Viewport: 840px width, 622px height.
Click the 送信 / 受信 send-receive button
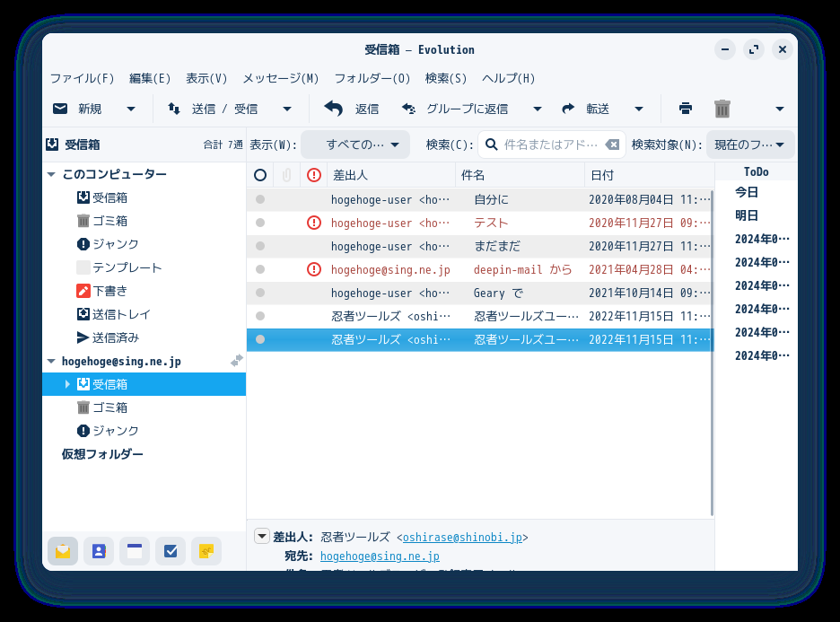click(x=213, y=110)
